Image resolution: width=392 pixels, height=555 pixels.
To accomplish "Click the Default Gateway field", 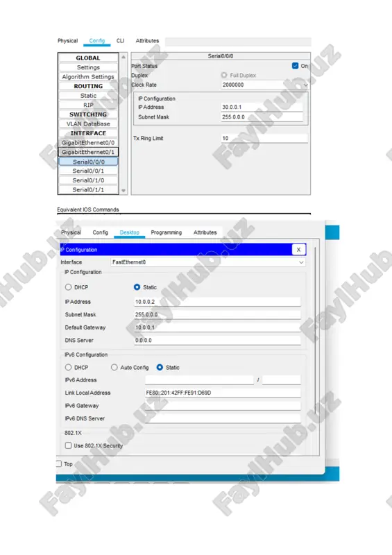I will pyautogui.click(x=217, y=327).
